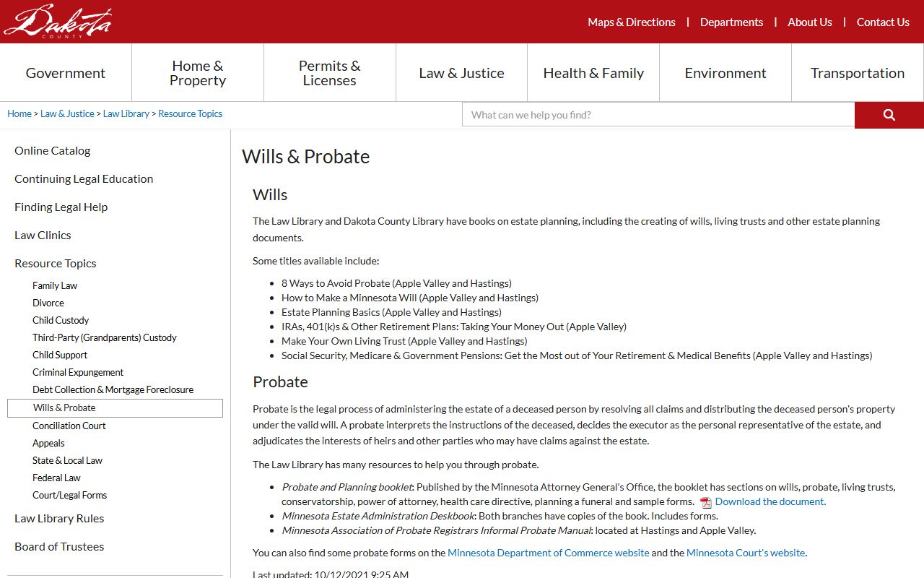Open the Environment menu
The width and height of the screenshot is (924, 578).
725,73
